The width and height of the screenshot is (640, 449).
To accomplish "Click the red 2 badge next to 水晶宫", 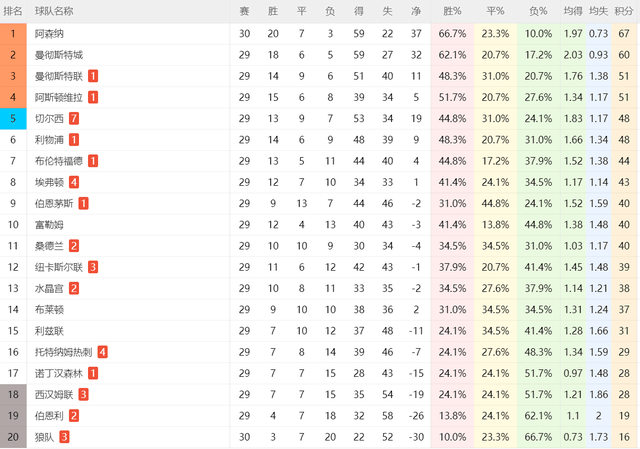I will tap(74, 288).
